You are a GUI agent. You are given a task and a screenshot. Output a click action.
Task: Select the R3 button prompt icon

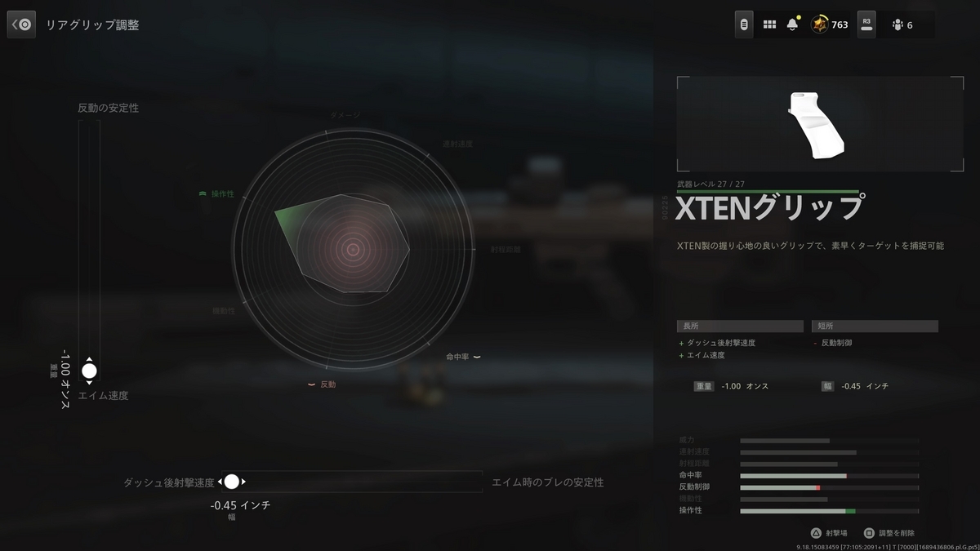(x=866, y=24)
